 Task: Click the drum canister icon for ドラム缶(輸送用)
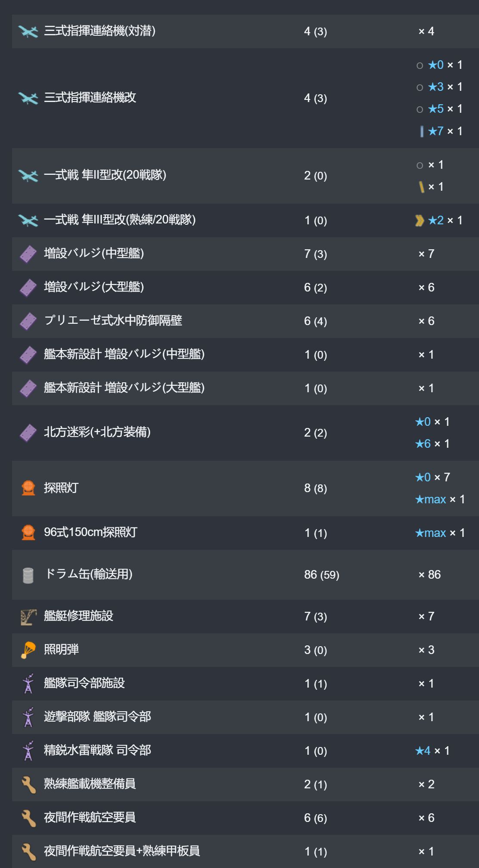[28, 575]
